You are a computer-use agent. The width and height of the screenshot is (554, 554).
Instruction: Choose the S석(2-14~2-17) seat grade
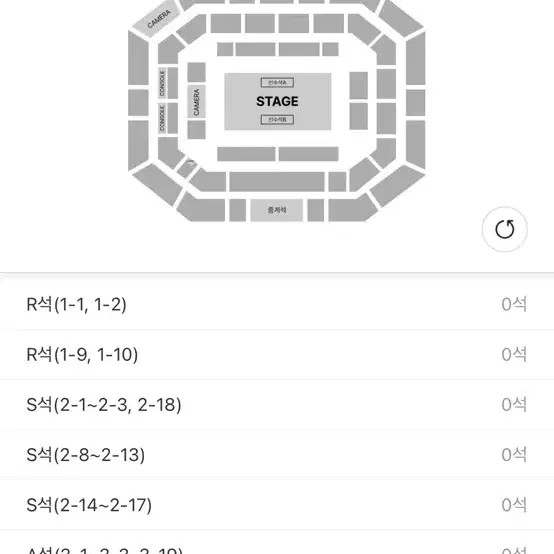277,505
